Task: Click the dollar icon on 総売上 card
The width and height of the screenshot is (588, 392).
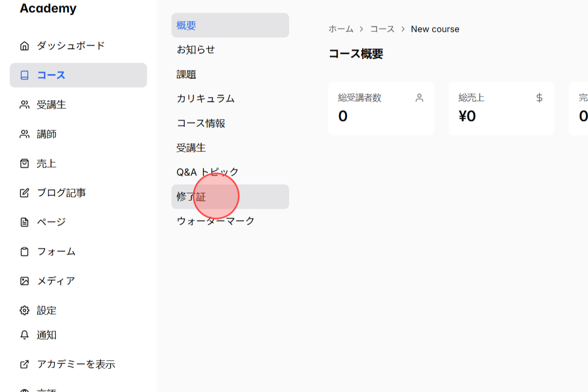Action: 539,98
